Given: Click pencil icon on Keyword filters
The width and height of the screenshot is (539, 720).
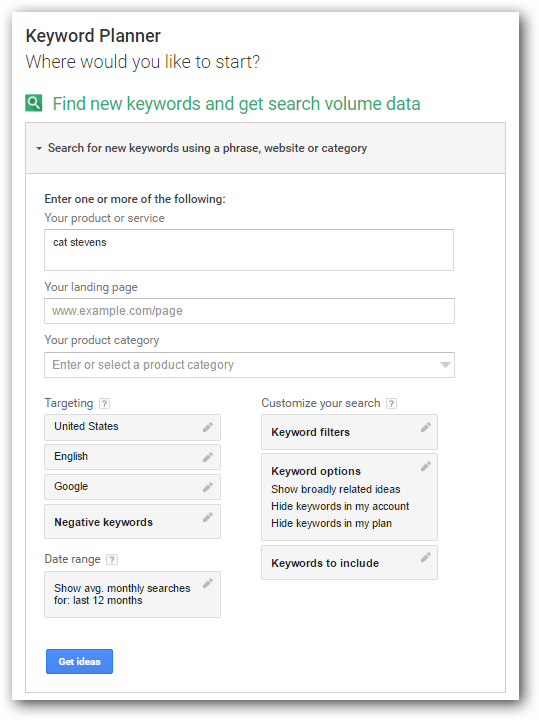Looking at the screenshot, I should pos(426,427).
